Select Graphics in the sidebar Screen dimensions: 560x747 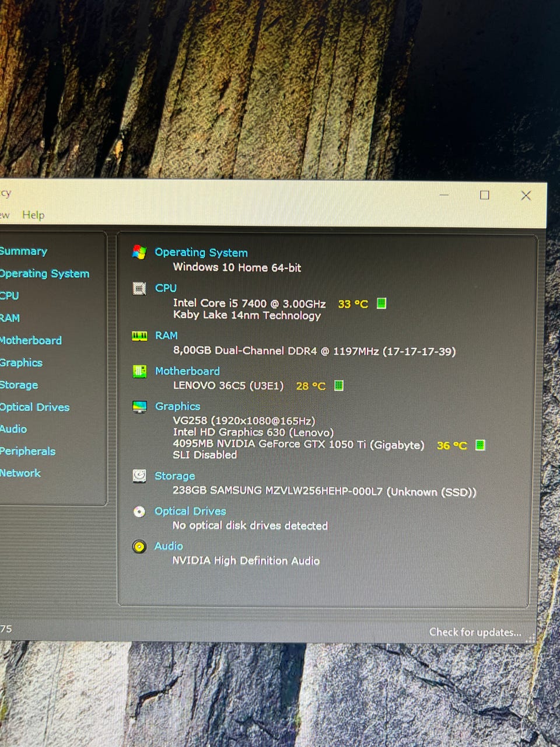[21, 362]
